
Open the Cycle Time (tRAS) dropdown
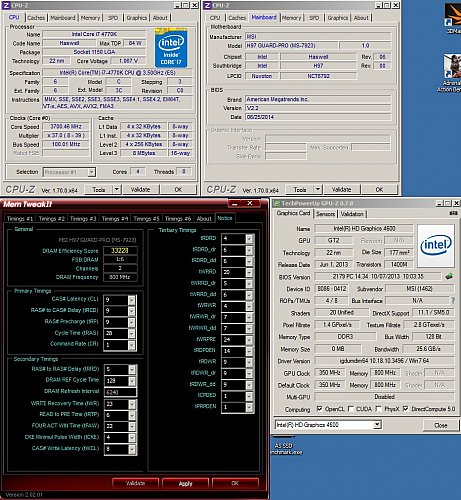click(x=132, y=333)
